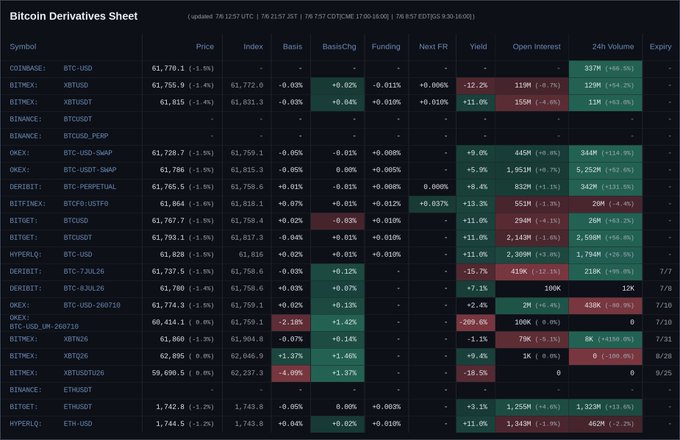The width and height of the screenshot is (680, 440).
Task: Click the Open Interest column header
Action: (536, 46)
